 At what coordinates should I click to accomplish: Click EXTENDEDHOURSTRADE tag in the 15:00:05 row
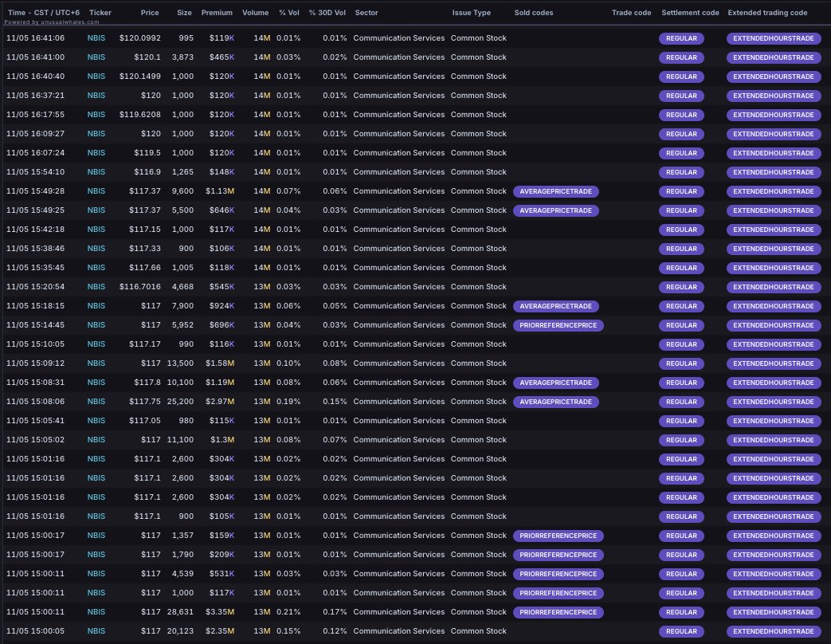tap(774, 631)
